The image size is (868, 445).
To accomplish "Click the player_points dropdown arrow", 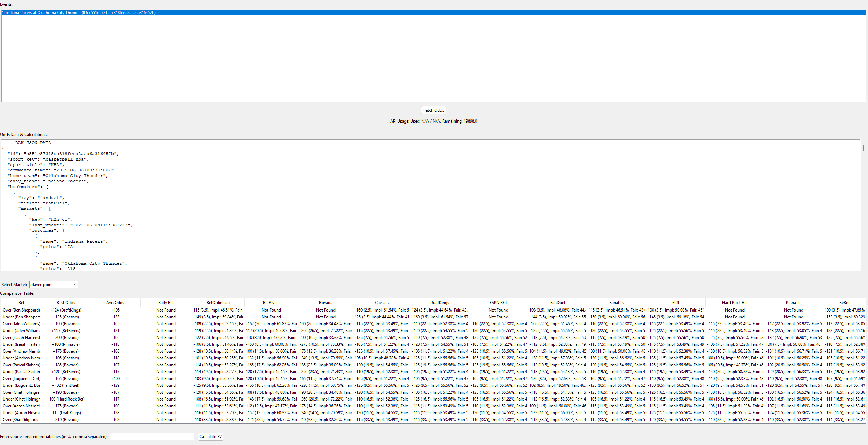I will coord(75,284).
